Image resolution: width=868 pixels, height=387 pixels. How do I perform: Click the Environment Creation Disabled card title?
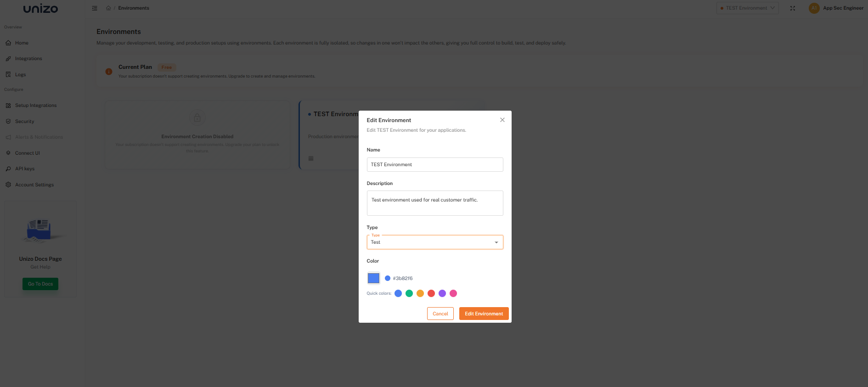[197, 137]
